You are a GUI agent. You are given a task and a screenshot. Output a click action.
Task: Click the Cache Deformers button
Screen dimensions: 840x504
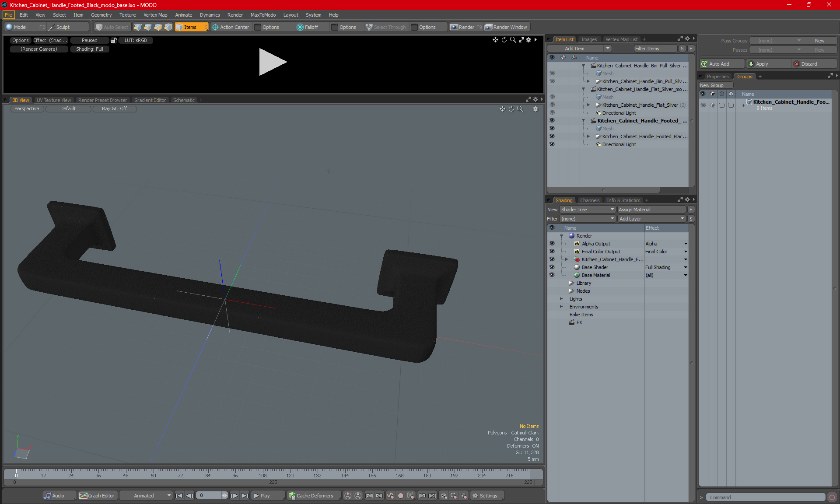pos(311,496)
